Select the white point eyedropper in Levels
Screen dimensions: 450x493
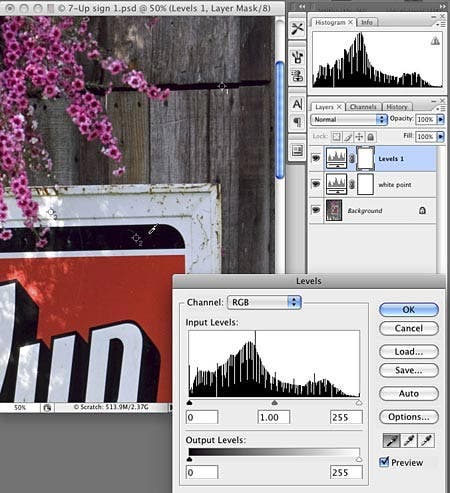426,440
